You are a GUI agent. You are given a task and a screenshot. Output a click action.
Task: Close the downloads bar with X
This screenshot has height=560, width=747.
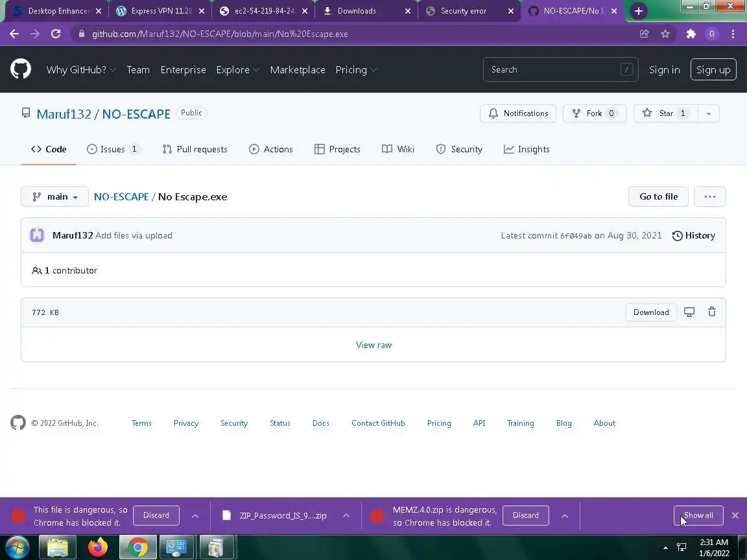click(x=735, y=515)
